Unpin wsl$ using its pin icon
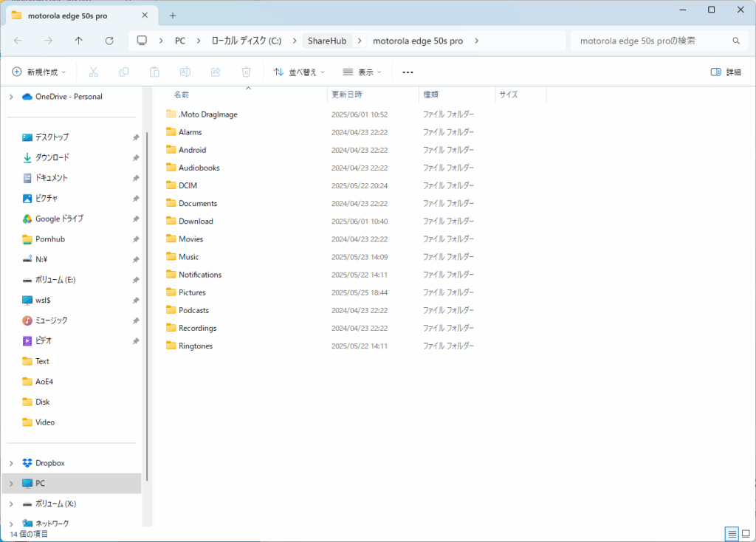 [x=136, y=301]
